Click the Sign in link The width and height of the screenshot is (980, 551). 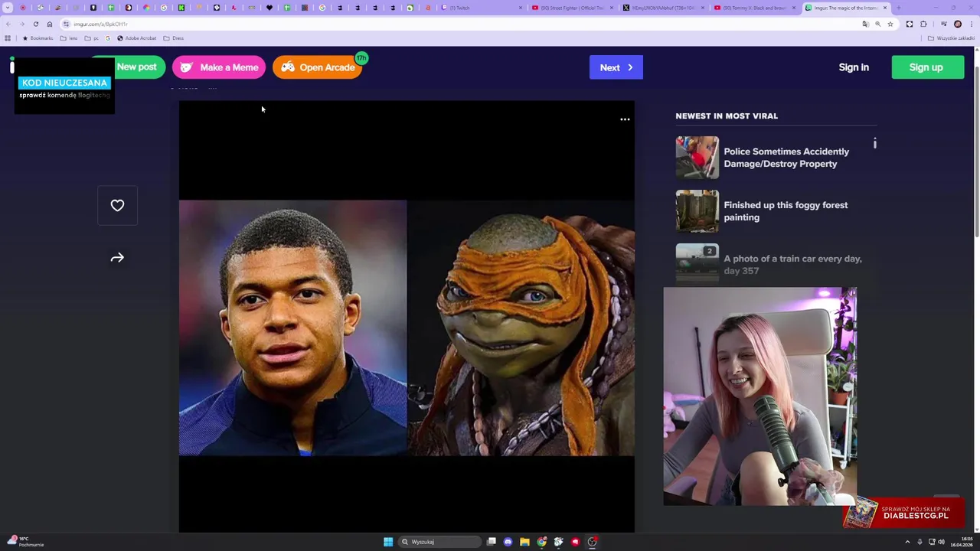pyautogui.click(x=854, y=67)
